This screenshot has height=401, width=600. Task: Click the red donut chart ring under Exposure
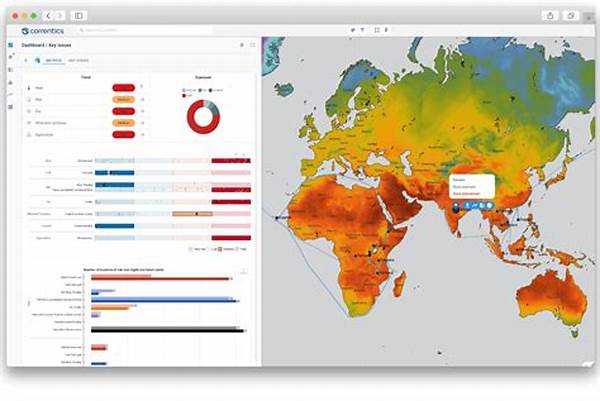pyautogui.click(x=192, y=116)
